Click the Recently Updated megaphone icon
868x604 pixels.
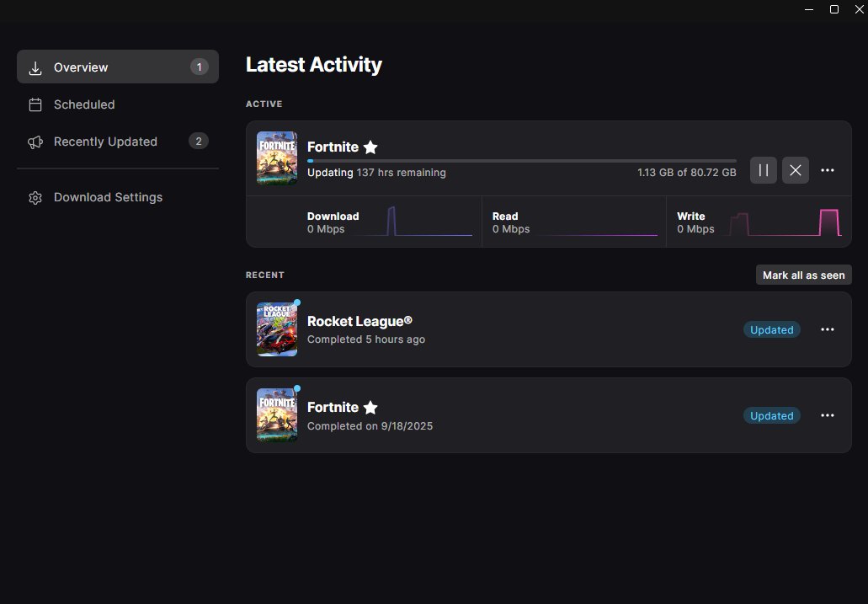pyautogui.click(x=35, y=142)
